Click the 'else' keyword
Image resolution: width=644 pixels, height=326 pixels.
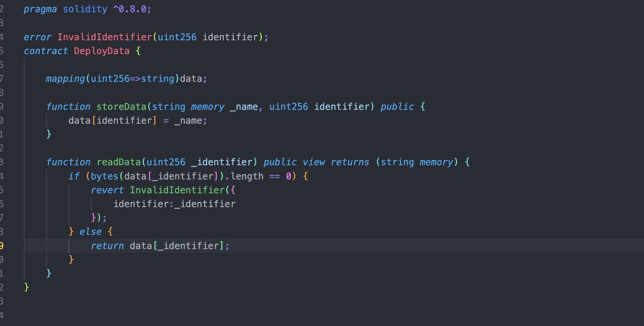[x=90, y=232]
